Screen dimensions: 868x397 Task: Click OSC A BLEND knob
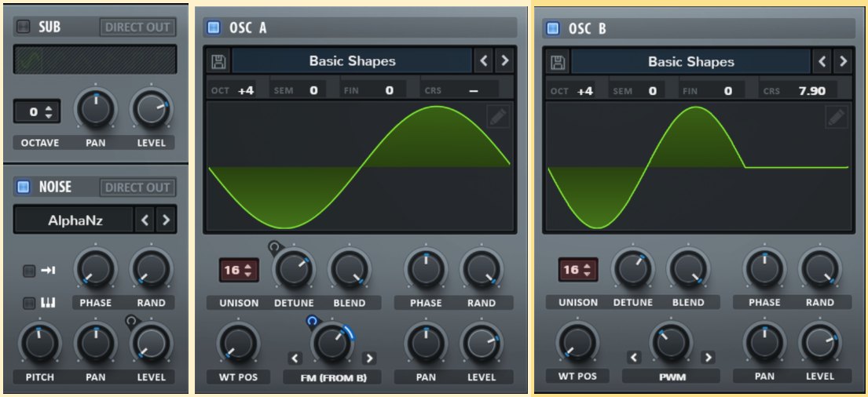[350, 269]
